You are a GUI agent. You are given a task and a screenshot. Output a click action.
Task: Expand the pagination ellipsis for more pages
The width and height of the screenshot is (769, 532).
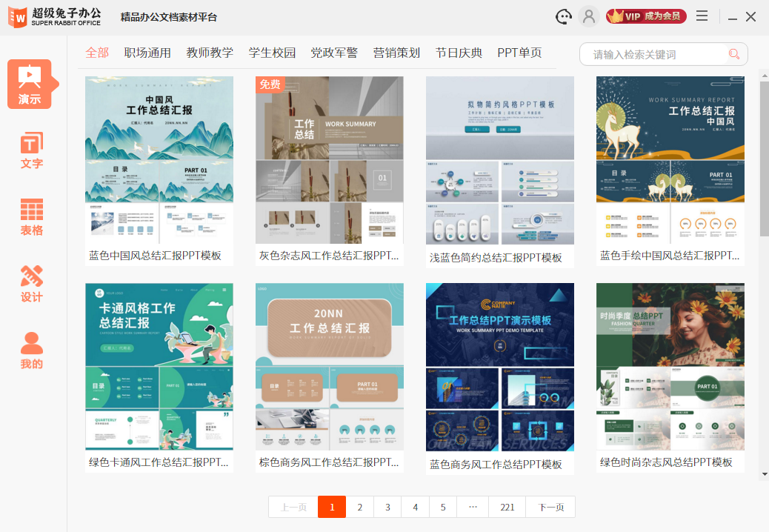click(472, 507)
